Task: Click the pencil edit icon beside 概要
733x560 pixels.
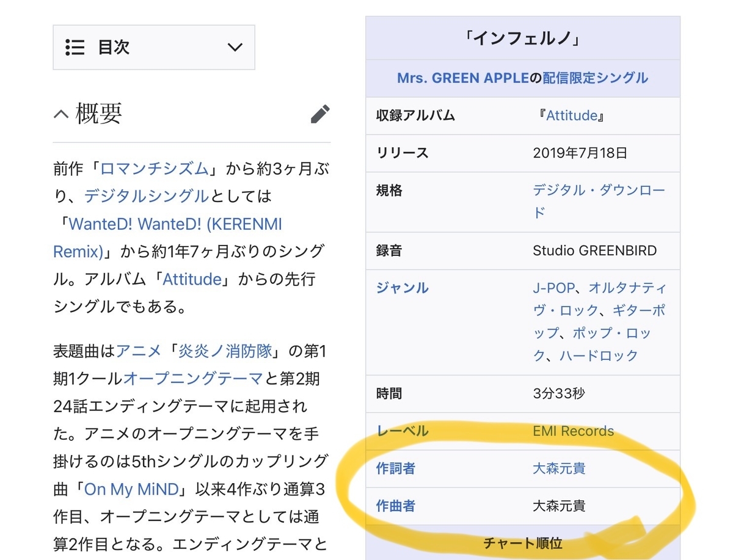Action: pyautogui.click(x=320, y=113)
